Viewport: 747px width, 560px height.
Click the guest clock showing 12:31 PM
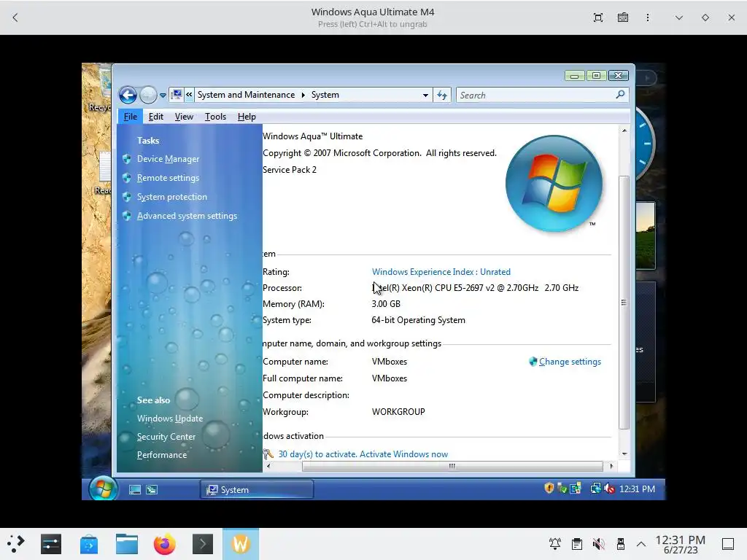(x=637, y=489)
